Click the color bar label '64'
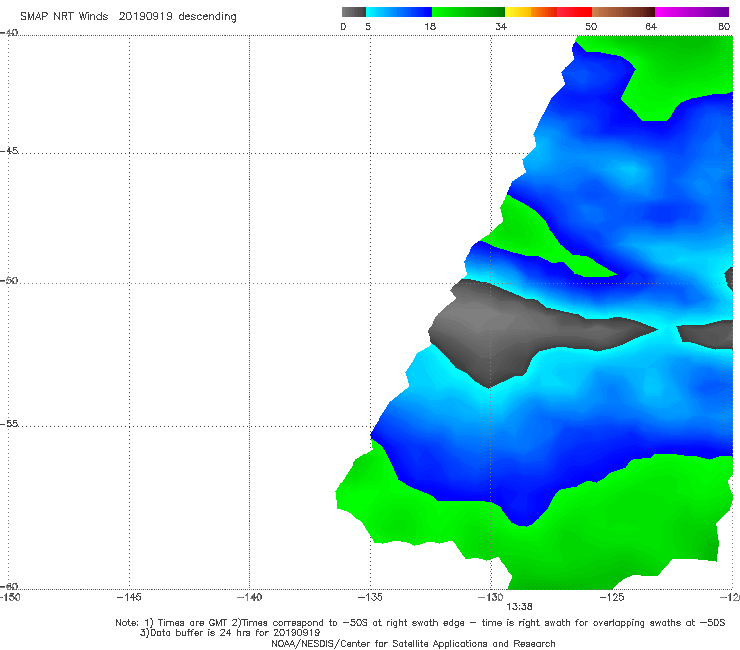 pyautogui.click(x=651, y=27)
